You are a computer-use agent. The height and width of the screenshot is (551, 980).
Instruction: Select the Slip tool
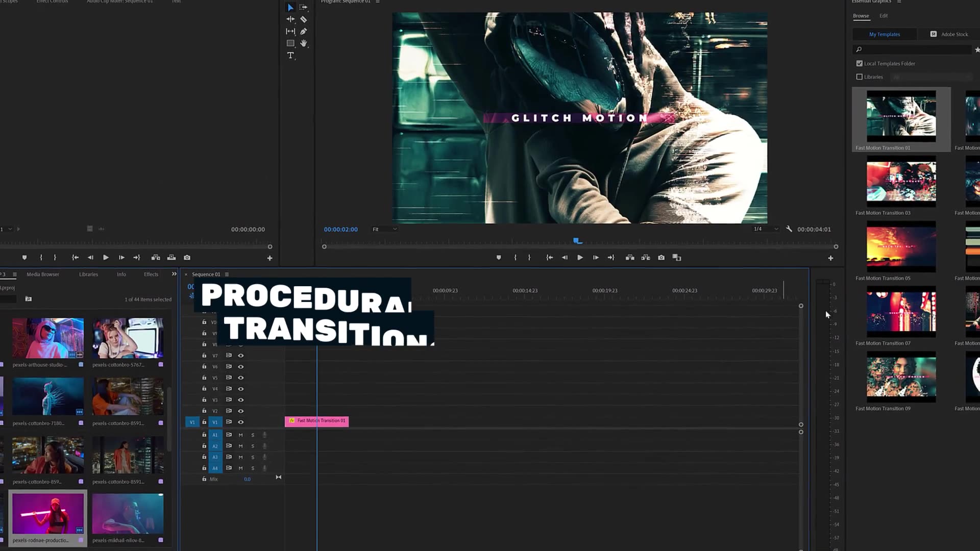coord(290,31)
